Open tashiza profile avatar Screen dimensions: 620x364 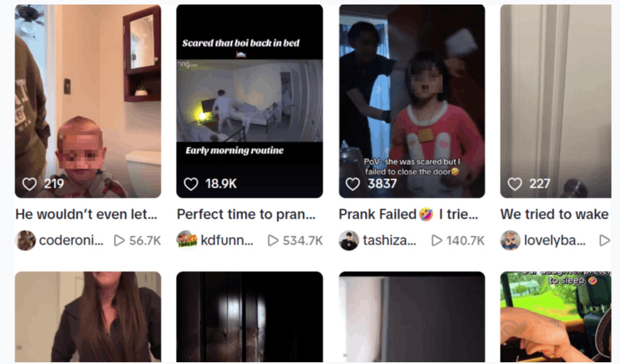349,240
